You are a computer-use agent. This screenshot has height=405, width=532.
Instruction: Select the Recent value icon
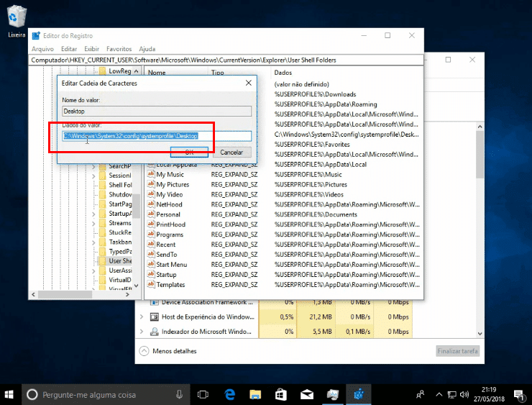tap(151, 245)
